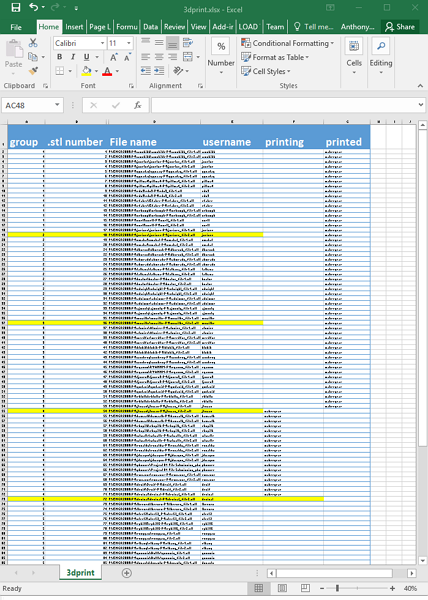Click Increase Font Size icon

coord(114,57)
